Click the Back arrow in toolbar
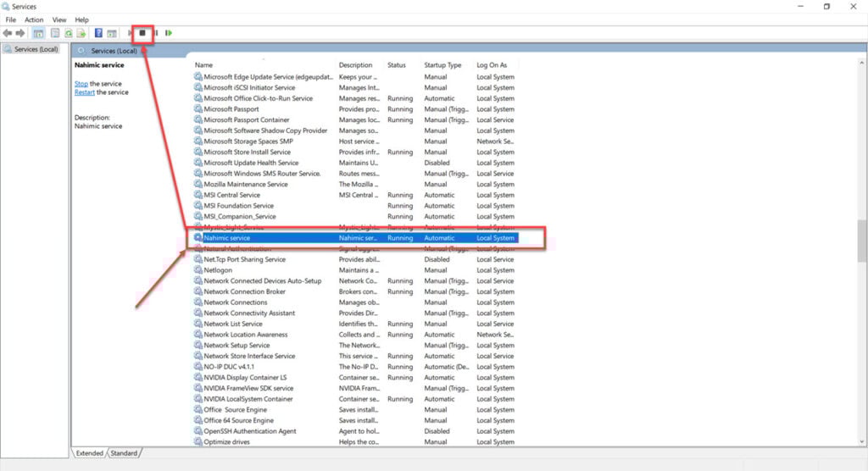868x471 pixels. pos(7,33)
